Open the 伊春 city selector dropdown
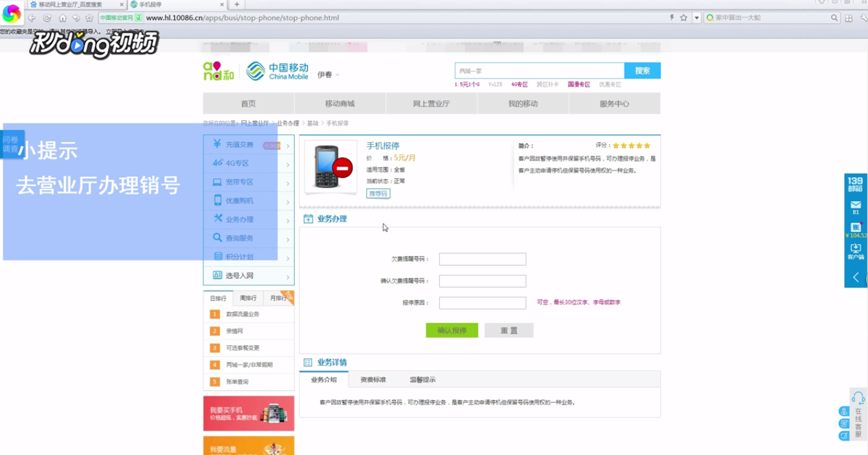 point(329,75)
